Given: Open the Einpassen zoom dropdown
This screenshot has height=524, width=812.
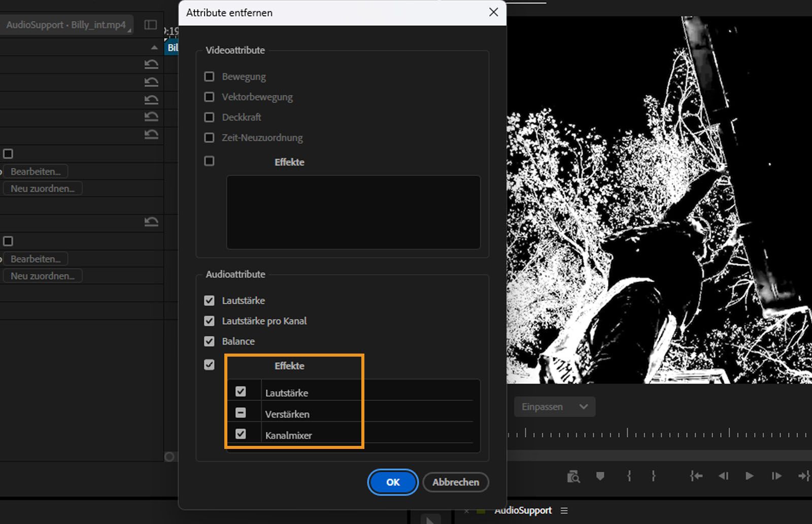Looking at the screenshot, I should click(x=554, y=407).
